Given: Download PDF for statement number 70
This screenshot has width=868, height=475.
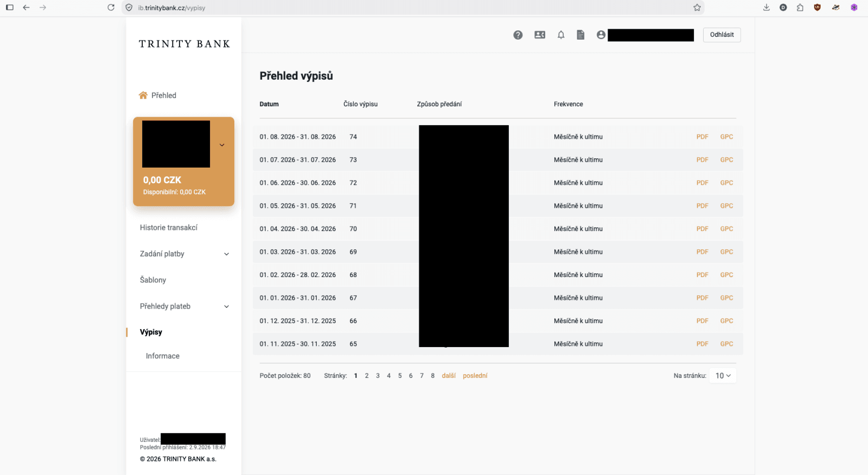Looking at the screenshot, I should pyautogui.click(x=703, y=229).
